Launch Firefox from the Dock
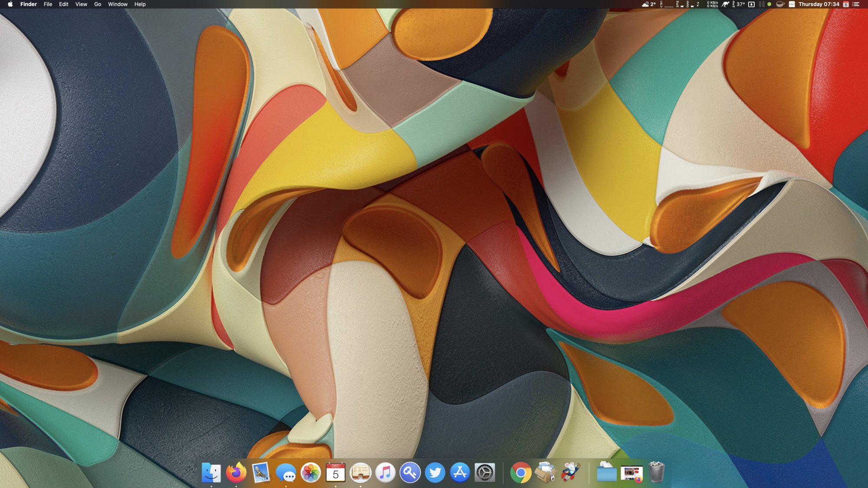Image resolution: width=868 pixels, height=488 pixels. 236,472
